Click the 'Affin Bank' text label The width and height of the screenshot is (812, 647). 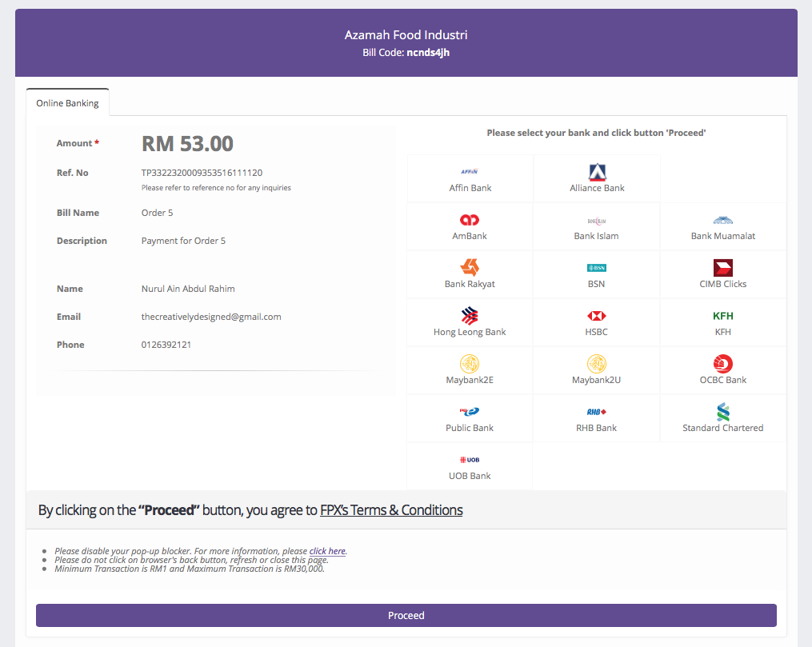(470, 188)
